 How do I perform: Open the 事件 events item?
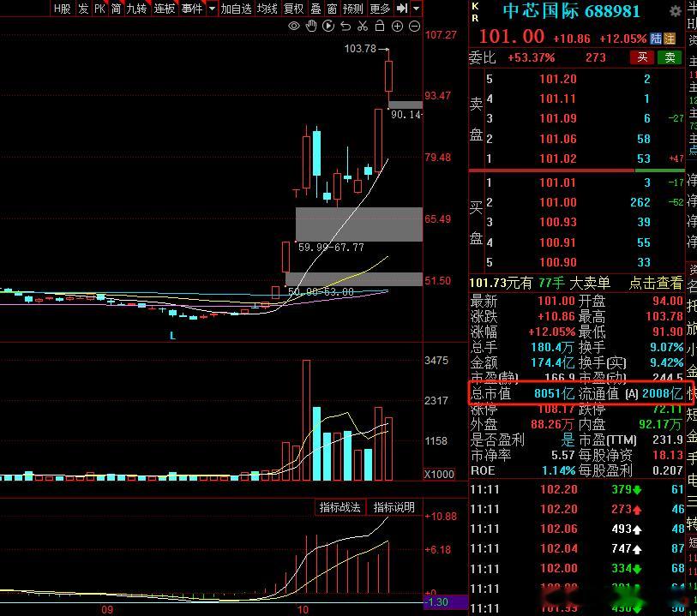coord(192,9)
